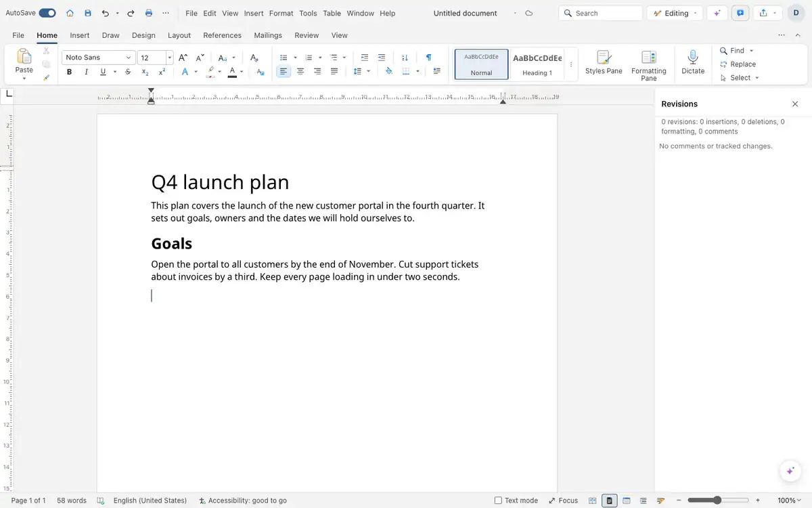Apply superscript formatting

162,72
